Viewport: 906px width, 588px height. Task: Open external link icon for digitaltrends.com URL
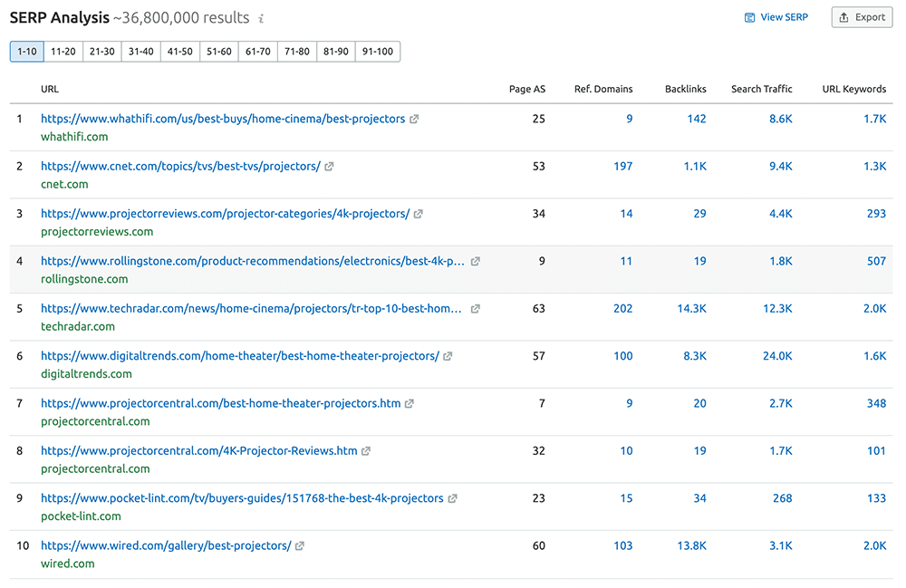tap(448, 356)
